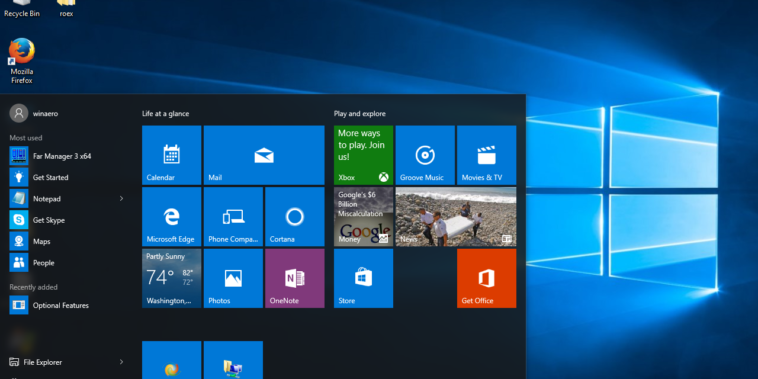Expand the Notepad jump list arrow

121,199
